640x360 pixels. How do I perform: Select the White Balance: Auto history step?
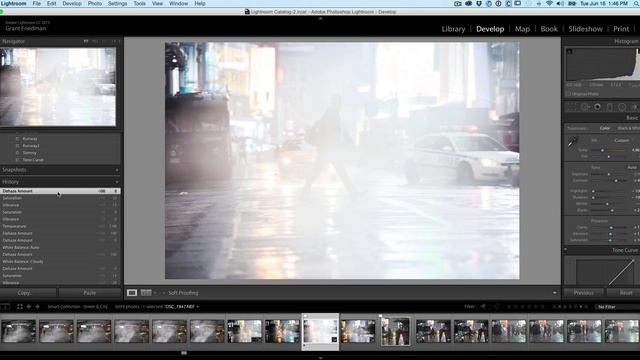60,247
